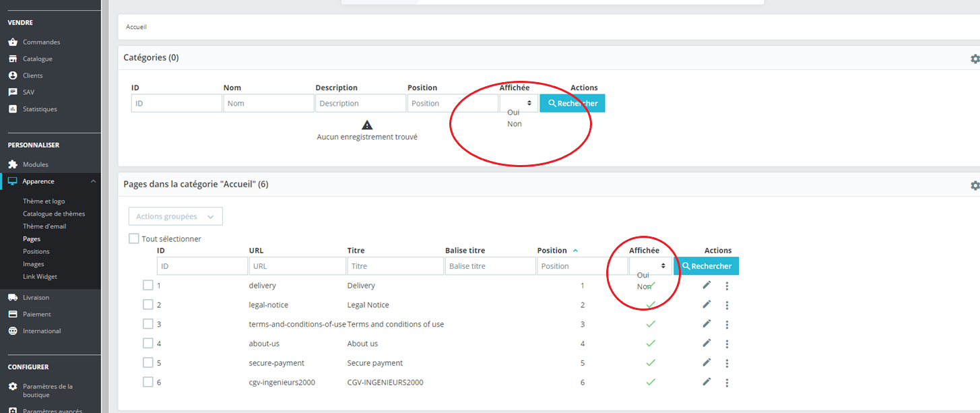Viewport: 980px width, 413px height.
Task: Open Affichée filter dropdown in Catégories
Action: coord(519,103)
